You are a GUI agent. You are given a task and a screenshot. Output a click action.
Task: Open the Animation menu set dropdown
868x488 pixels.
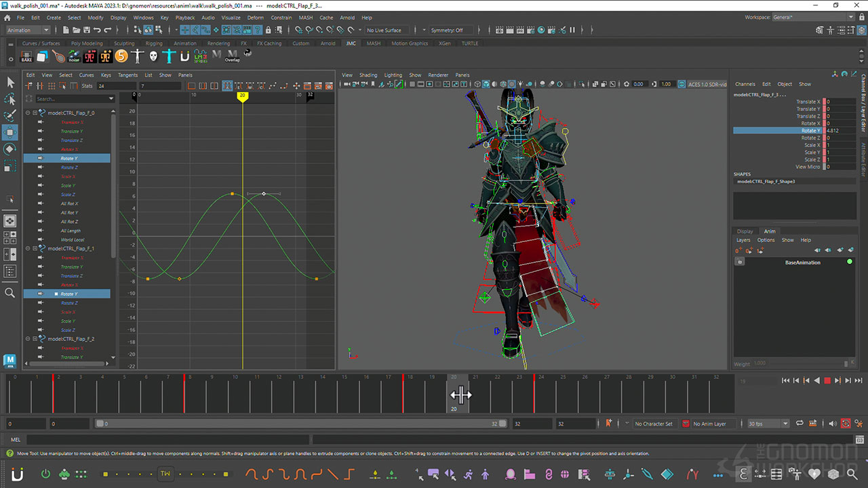(28, 30)
